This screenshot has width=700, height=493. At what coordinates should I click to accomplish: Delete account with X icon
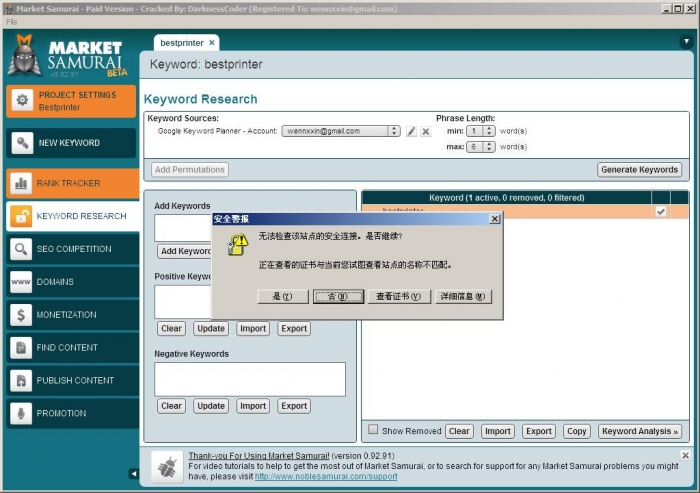click(426, 131)
